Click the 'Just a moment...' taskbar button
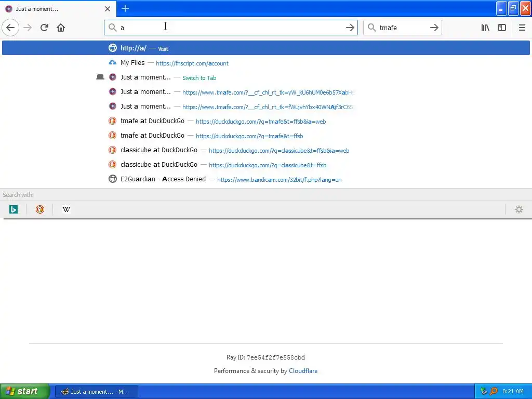Screen dimensions: 532x399 (97, 392)
